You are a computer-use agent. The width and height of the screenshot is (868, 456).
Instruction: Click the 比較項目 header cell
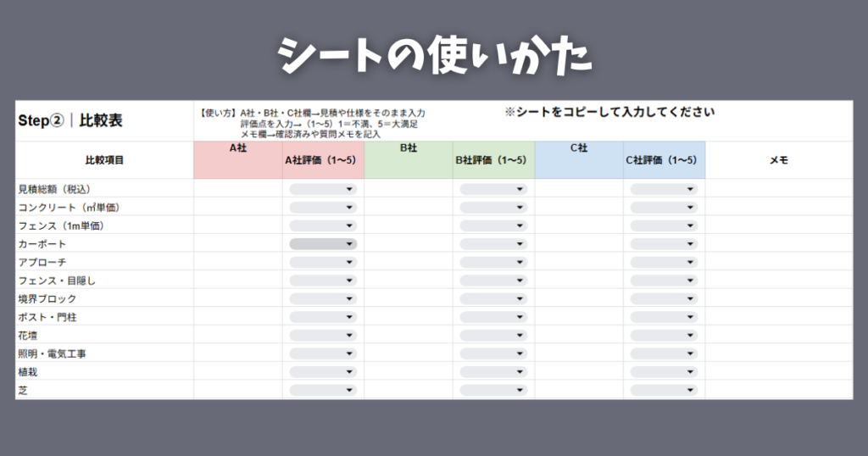[x=104, y=159]
